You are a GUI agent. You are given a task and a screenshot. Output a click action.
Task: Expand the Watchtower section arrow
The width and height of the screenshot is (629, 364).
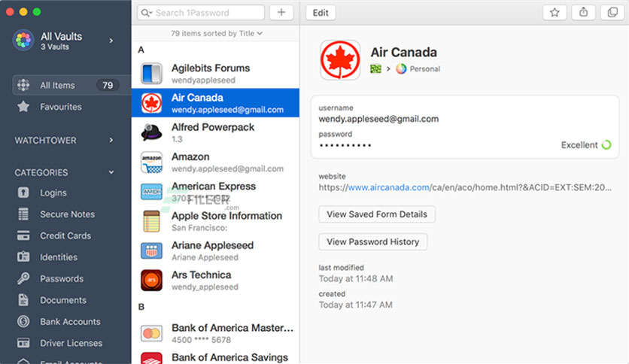click(x=111, y=140)
